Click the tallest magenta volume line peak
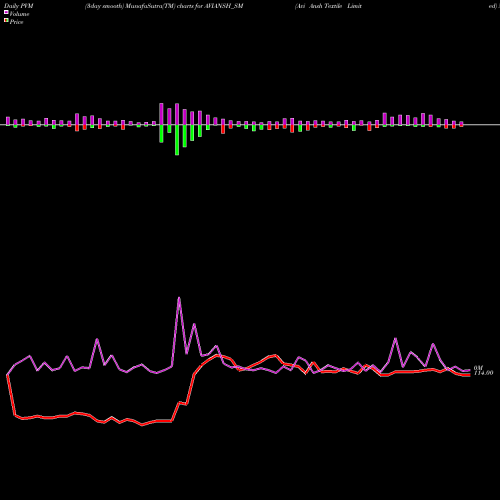This screenshot has height=500, width=500. 179,298
